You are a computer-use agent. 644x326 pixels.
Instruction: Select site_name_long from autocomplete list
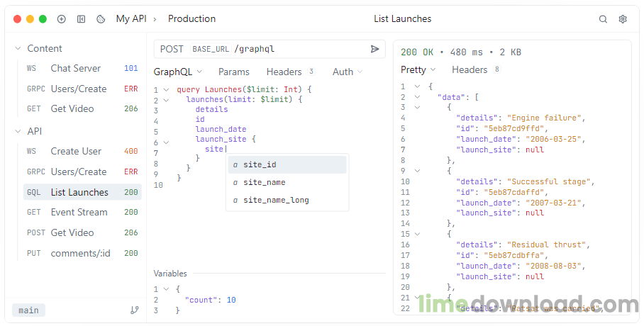point(276,200)
